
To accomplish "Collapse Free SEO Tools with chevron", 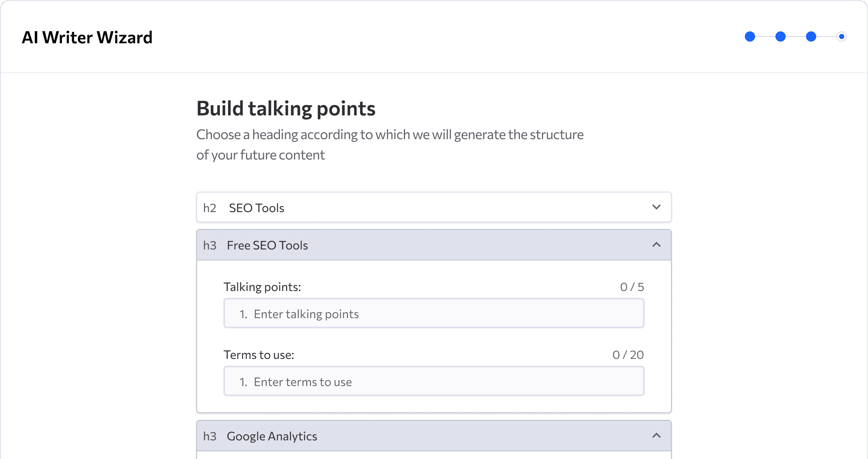I will tap(657, 245).
